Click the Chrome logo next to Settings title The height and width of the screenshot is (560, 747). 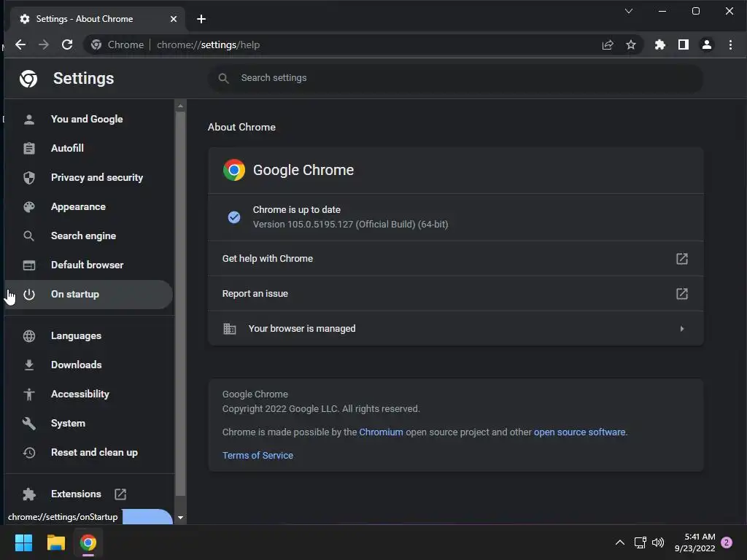pos(28,79)
